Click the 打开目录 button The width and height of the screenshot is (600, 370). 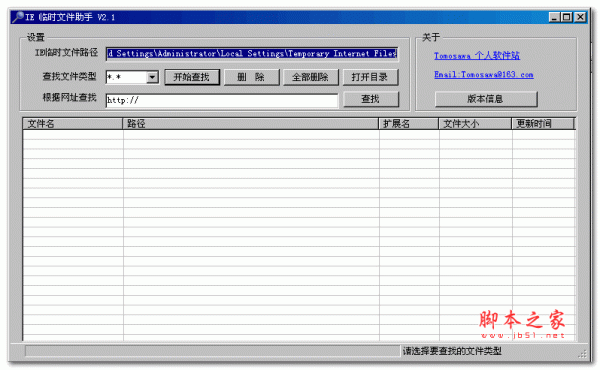pyautogui.click(x=370, y=77)
